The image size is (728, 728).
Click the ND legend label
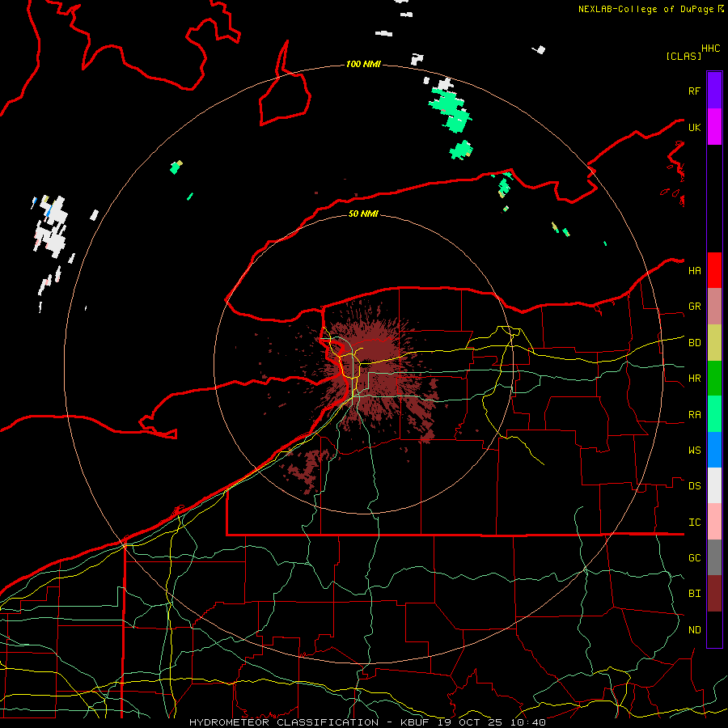pyautogui.click(x=694, y=630)
